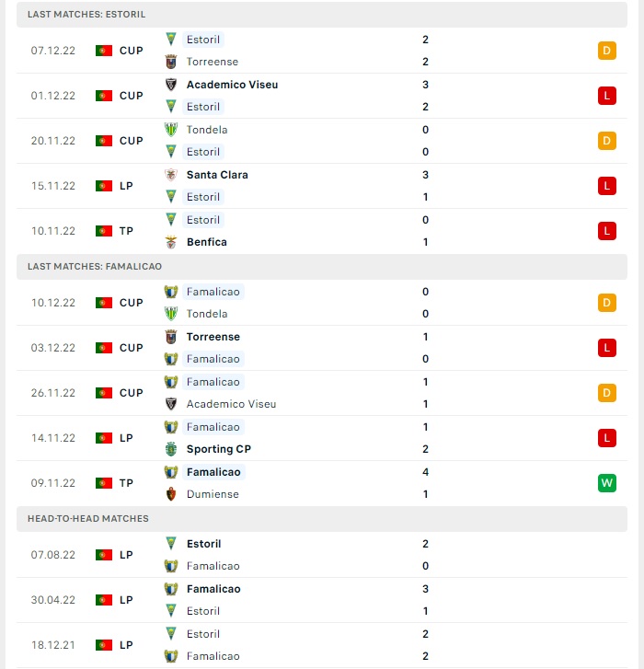Click the Benfica eagle crest

click(x=171, y=242)
